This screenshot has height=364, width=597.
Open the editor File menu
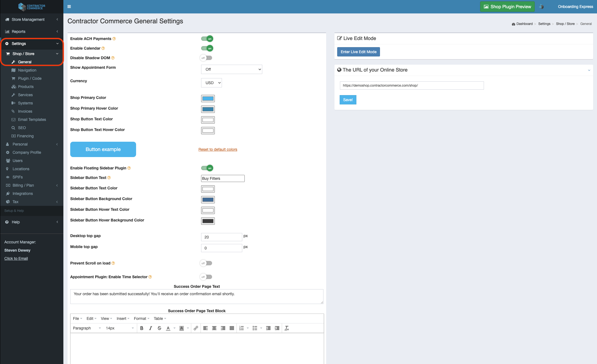77,318
